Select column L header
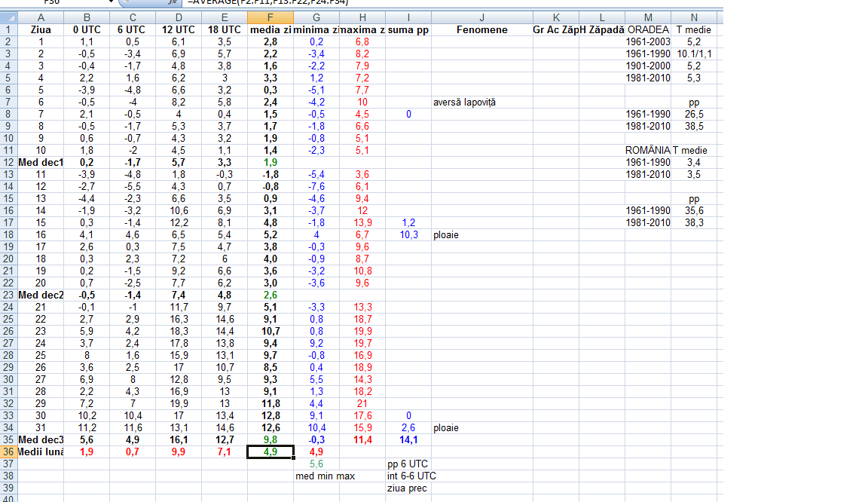This screenshot has height=502, width=868. point(602,18)
